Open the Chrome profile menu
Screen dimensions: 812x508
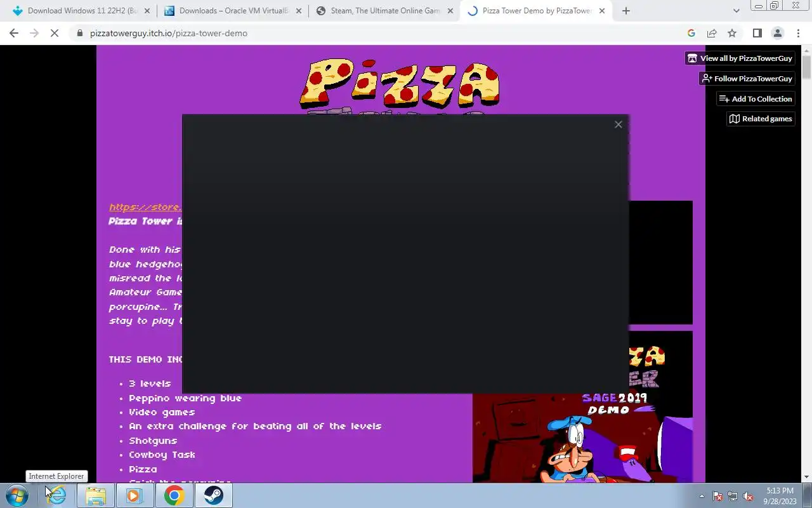click(778, 33)
